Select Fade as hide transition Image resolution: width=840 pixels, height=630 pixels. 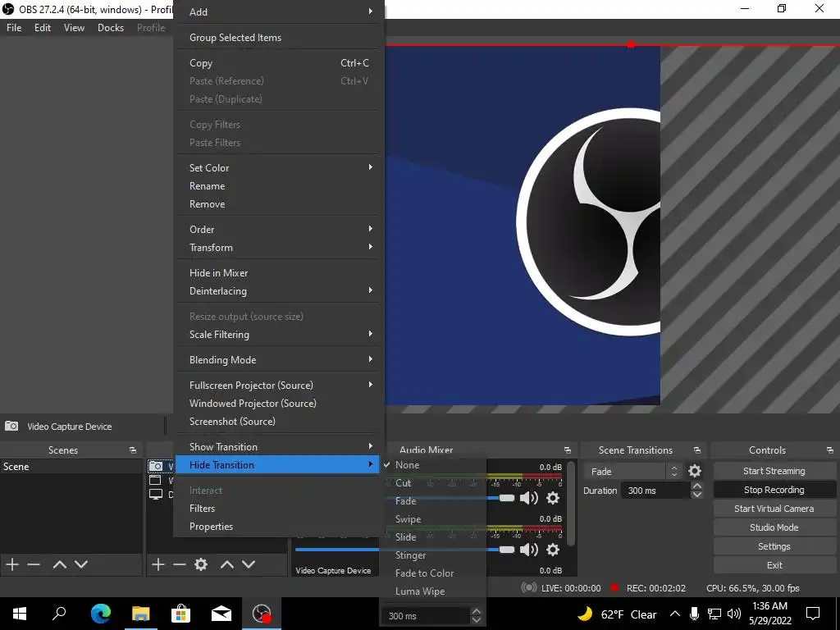coord(433,501)
